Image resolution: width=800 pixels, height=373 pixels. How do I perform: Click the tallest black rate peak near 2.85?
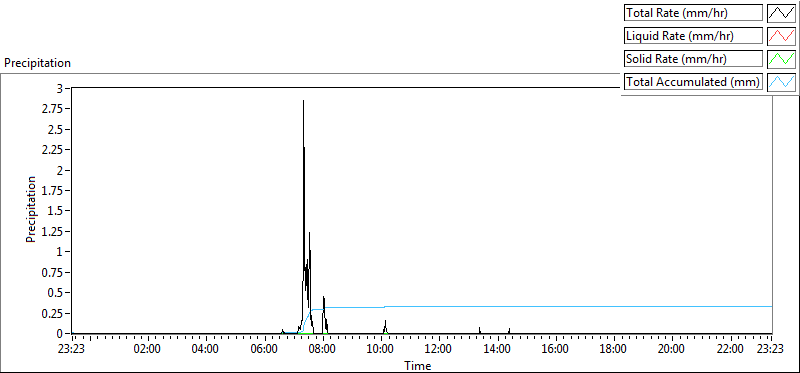point(303,101)
